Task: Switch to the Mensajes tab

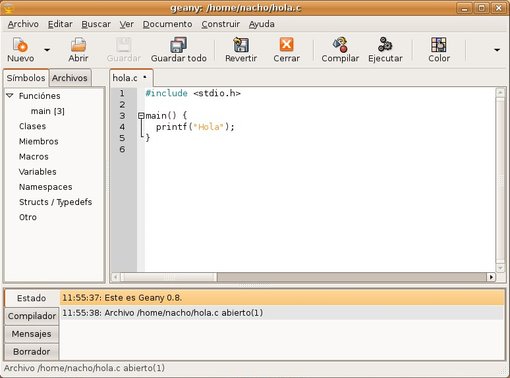Action: pyautogui.click(x=32, y=334)
